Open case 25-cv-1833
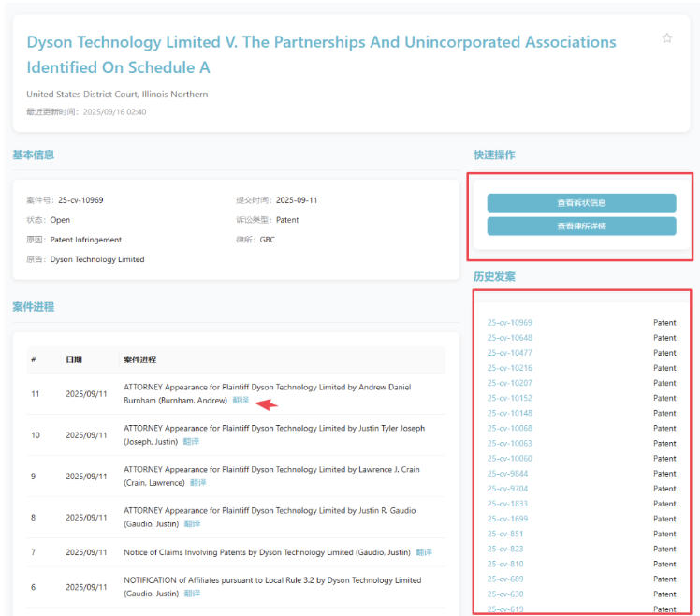This screenshot has width=700, height=616. coord(507,504)
